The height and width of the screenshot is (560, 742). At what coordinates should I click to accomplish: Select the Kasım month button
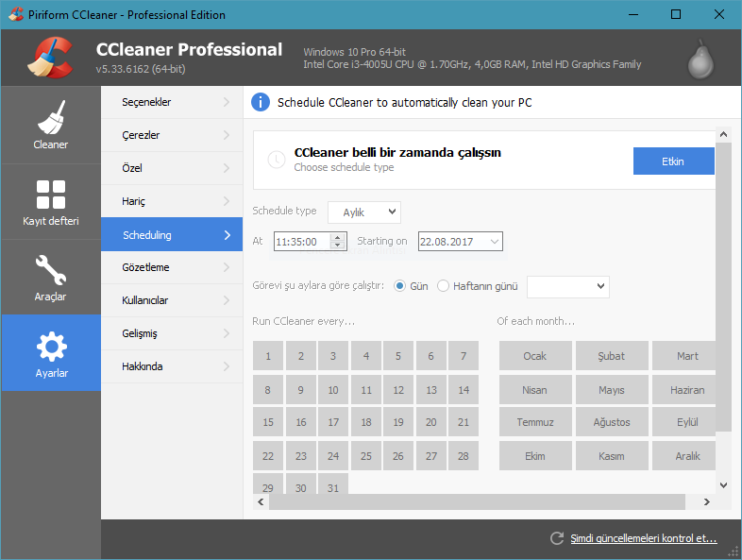[x=612, y=456]
